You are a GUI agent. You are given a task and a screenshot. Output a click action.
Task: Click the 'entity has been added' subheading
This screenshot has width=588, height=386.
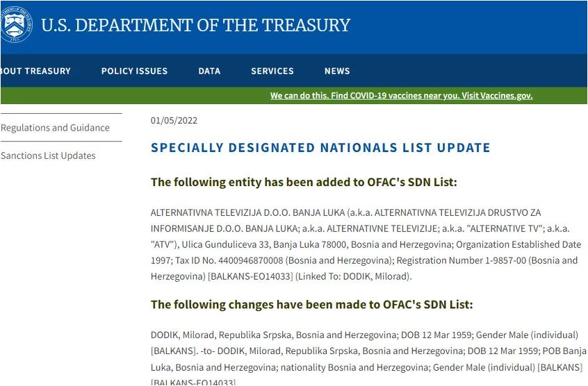(304, 183)
